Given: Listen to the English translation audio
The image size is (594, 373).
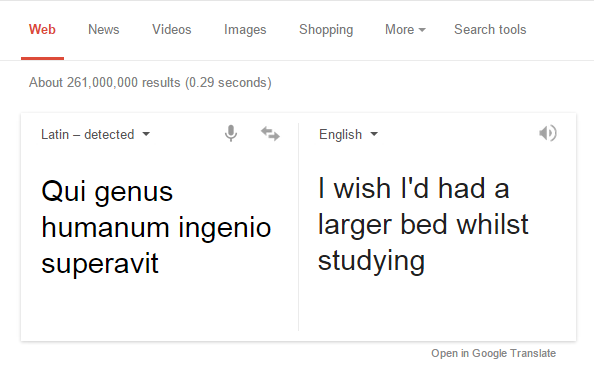Looking at the screenshot, I should pyautogui.click(x=547, y=133).
